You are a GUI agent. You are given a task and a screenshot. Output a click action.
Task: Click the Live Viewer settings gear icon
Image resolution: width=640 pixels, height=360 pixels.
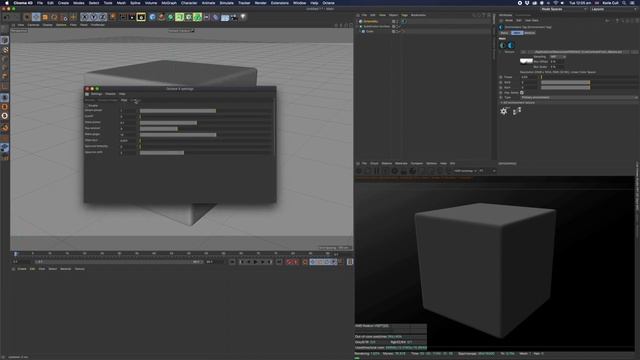click(x=395, y=171)
